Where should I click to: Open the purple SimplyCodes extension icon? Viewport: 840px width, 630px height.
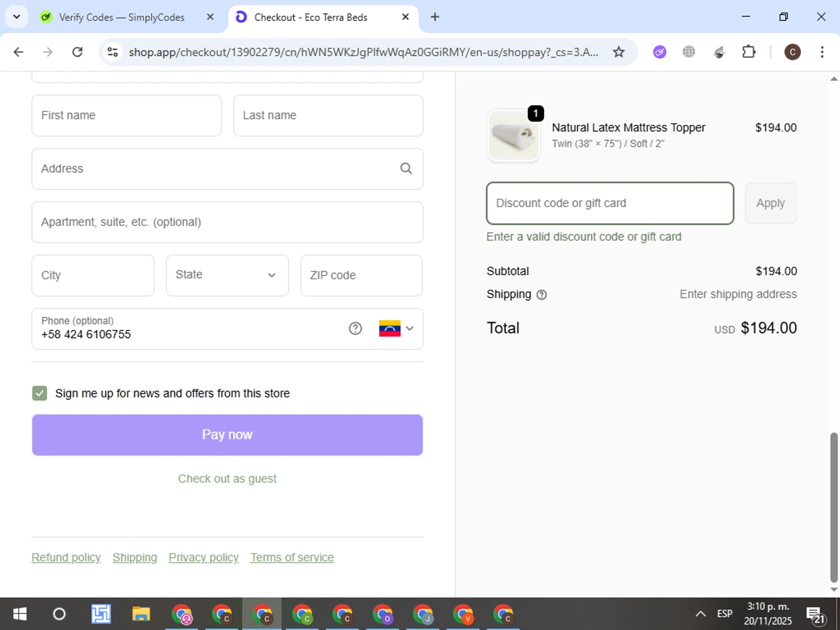(660, 52)
